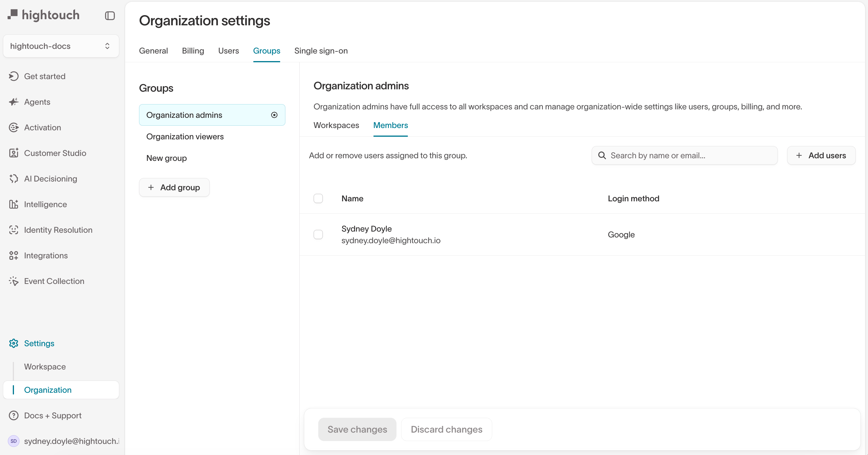The height and width of the screenshot is (455, 868).
Task: Click the Login method column header
Action: coord(634,198)
